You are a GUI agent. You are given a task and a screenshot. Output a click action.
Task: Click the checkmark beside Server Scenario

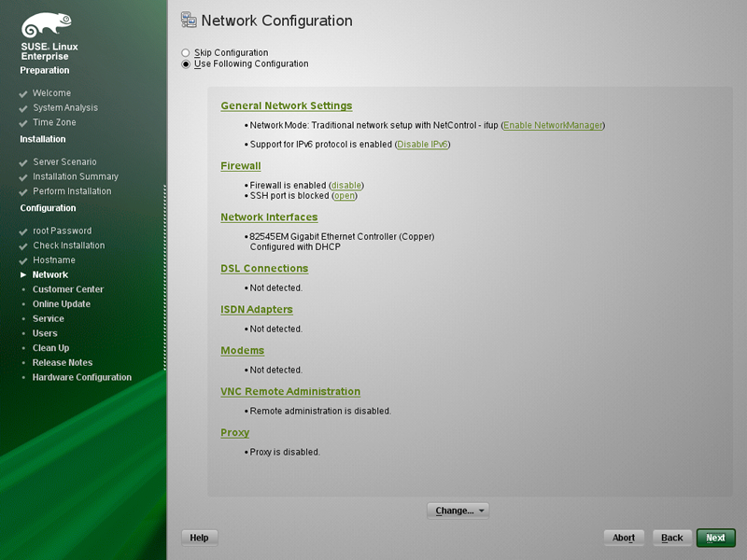tap(22, 162)
